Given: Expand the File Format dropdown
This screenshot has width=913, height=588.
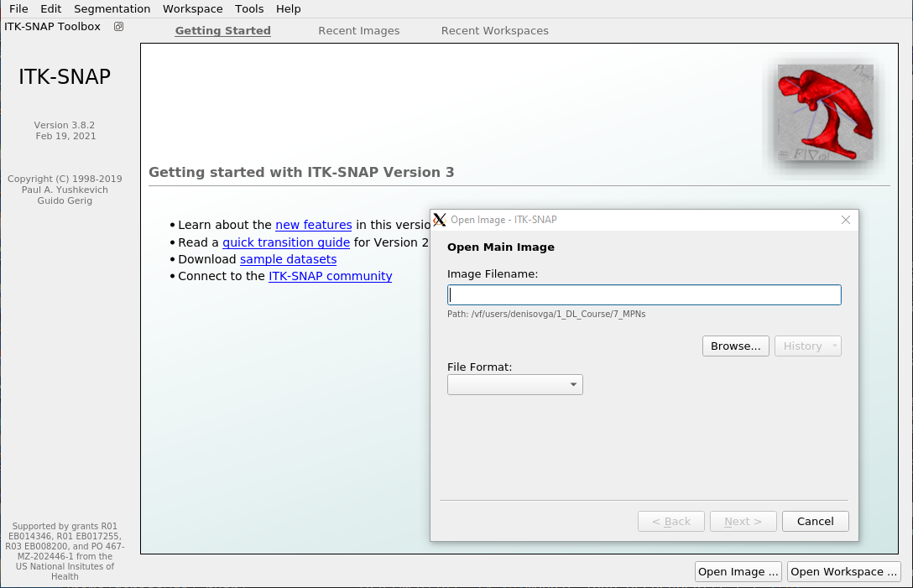Looking at the screenshot, I should (x=515, y=384).
